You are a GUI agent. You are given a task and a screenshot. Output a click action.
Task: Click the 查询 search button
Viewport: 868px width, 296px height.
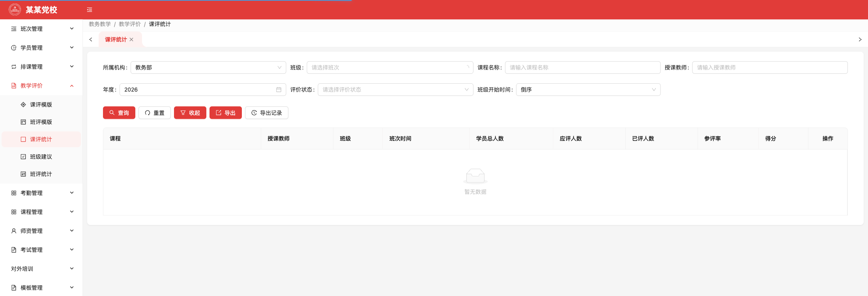click(119, 113)
